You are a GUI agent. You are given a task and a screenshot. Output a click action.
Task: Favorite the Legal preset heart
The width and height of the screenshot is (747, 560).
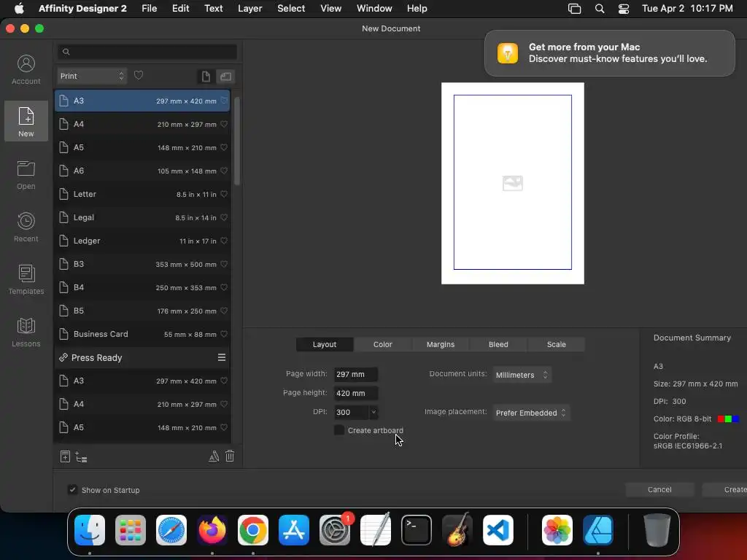tap(224, 217)
